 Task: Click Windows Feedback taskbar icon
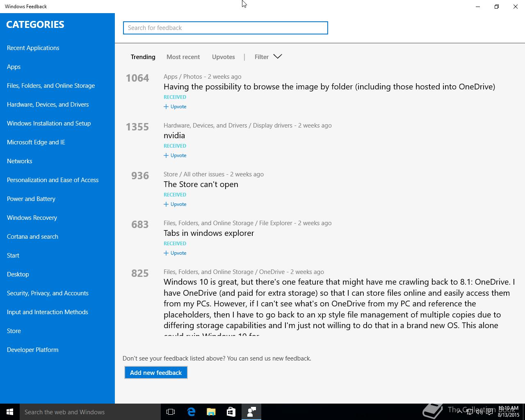click(x=251, y=412)
